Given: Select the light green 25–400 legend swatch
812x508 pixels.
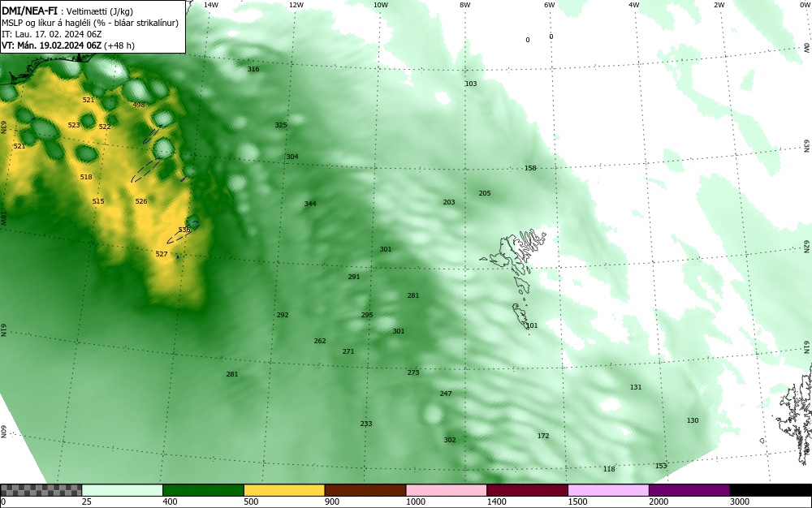Looking at the screenshot, I should coord(123,490).
